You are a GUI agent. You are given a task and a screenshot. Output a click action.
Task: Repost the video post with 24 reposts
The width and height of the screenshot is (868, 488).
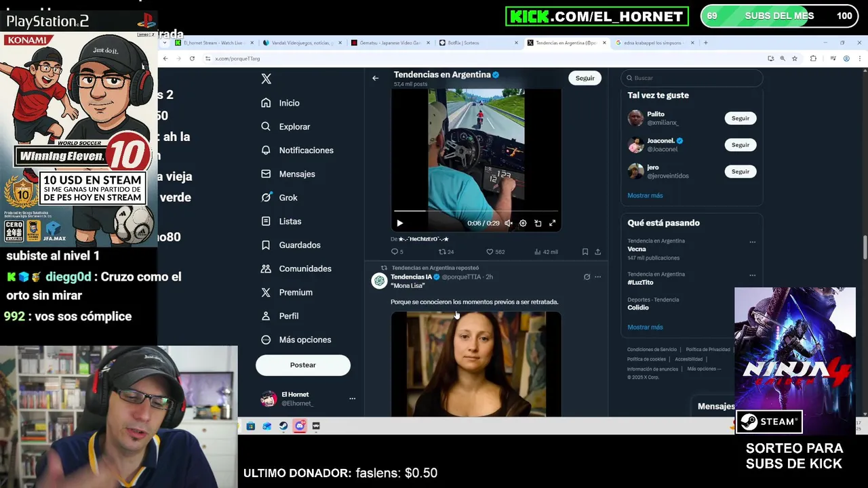click(446, 252)
